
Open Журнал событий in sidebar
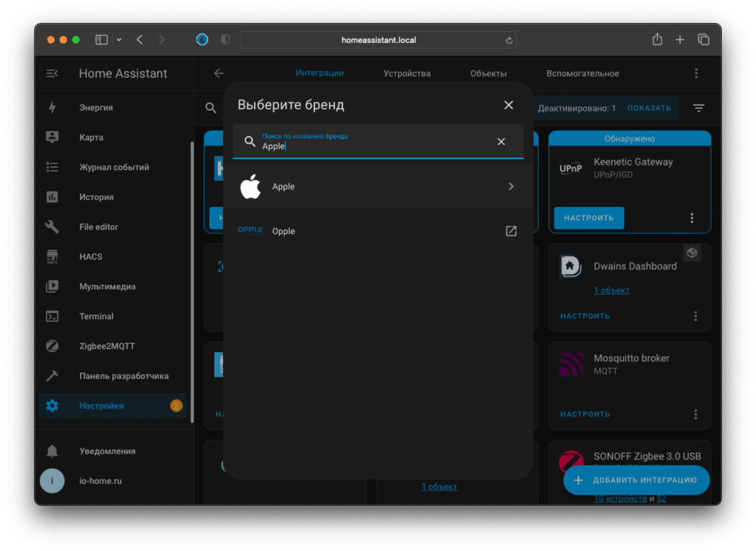113,168
